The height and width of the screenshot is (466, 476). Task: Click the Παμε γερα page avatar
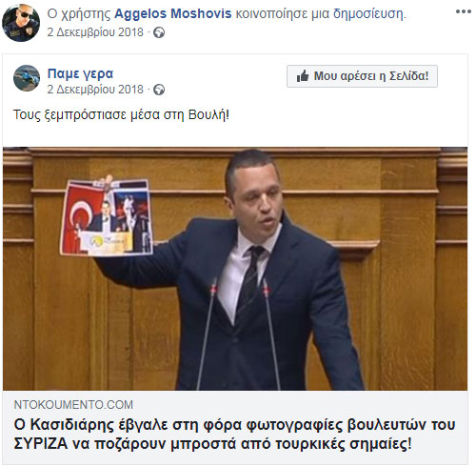[27, 78]
